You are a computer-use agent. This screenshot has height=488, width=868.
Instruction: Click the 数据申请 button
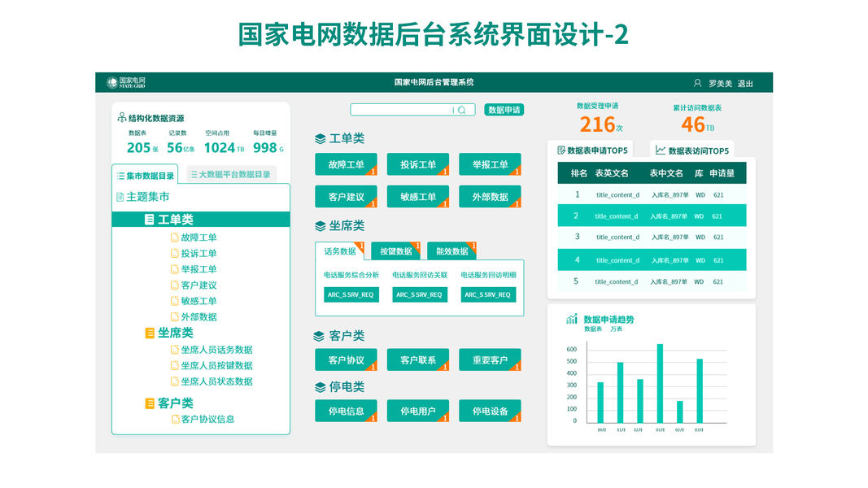click(504, 110)
